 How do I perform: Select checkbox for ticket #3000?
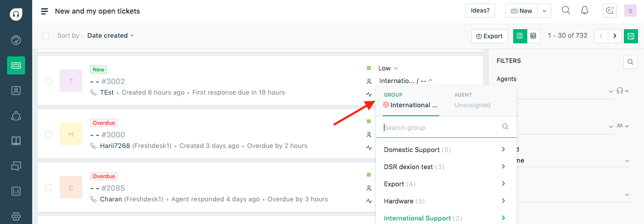(48, 134)
